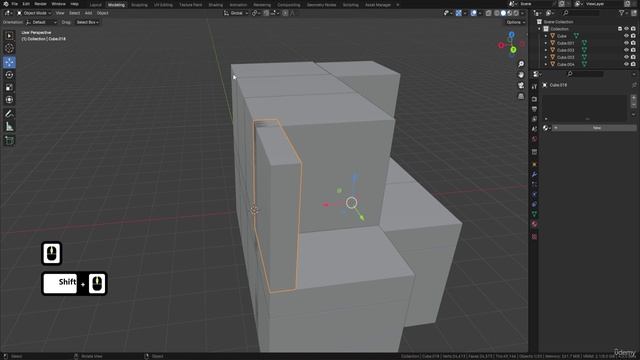Open the View Layer properties tab
This screenshot has width=640, height=360.
pos(534,119)
